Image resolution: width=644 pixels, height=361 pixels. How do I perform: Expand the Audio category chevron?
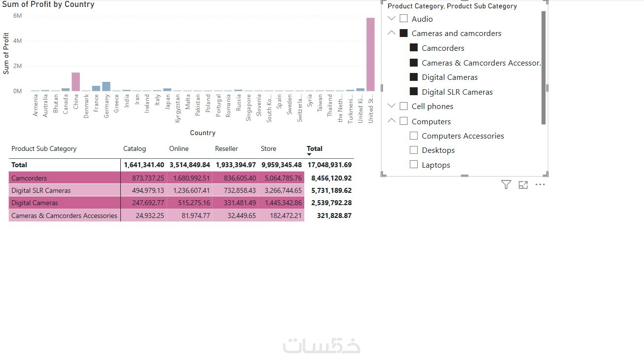click(x=392, y=19)
